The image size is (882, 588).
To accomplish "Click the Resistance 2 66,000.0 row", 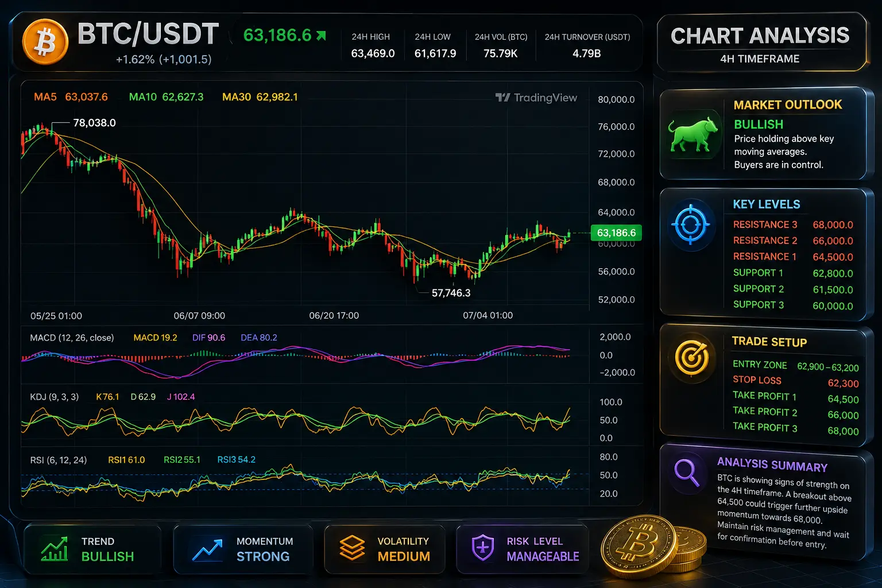I will click(x=793, y=241).
